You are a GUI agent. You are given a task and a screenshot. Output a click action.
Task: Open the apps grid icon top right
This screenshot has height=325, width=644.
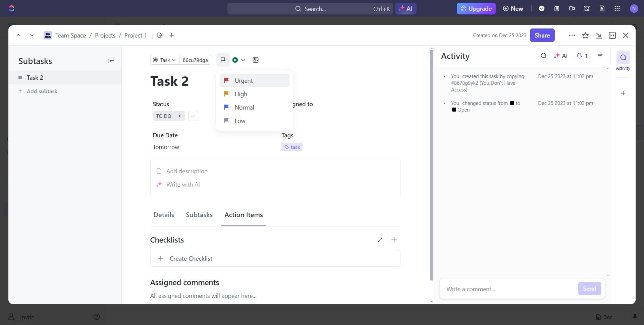617,8
